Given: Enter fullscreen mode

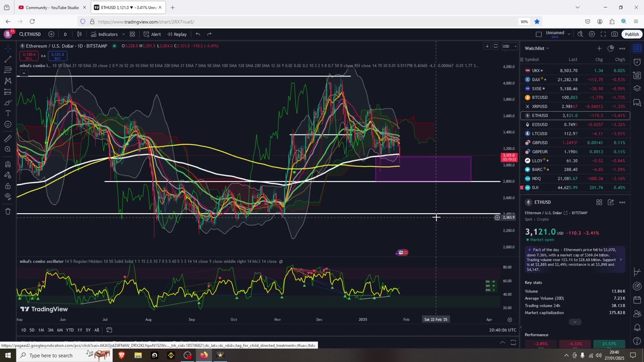Looking at the screenshot, I should tap(603, 34).
